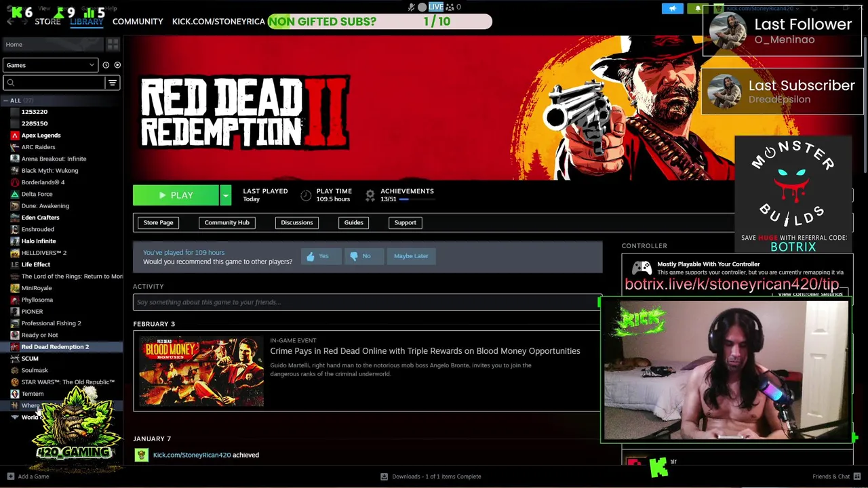Select Arena Breakout: Infinite in list

(x=54, y=159)
